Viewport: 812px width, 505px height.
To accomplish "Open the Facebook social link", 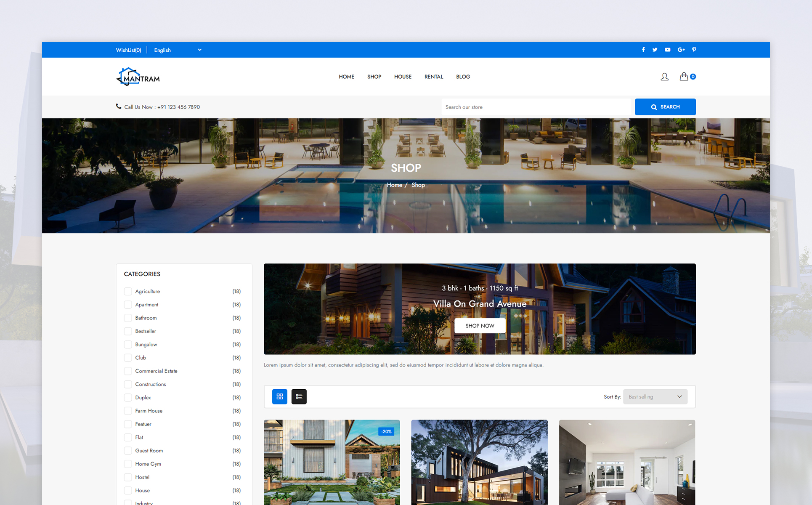I will (643, 50).
